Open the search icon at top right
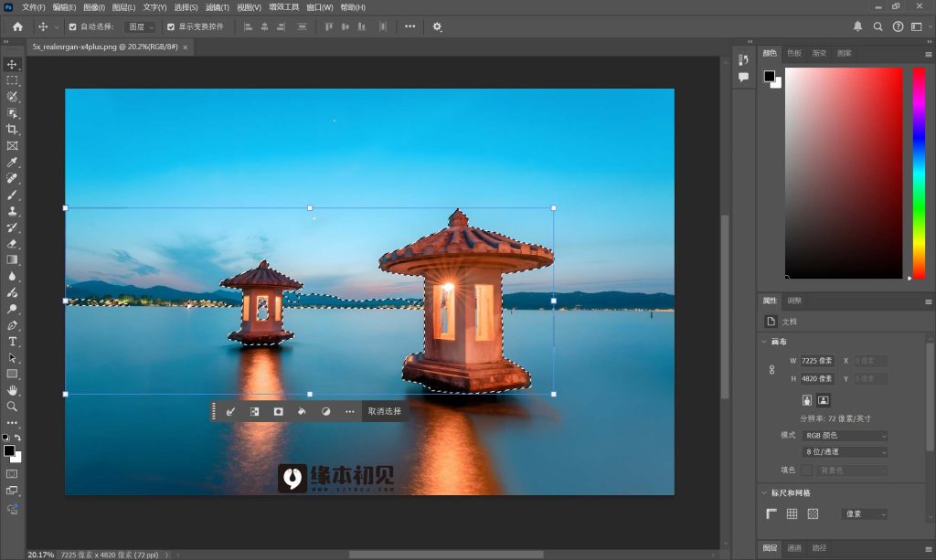The width and height of the screenshot is (936, 560). [877, 26]
